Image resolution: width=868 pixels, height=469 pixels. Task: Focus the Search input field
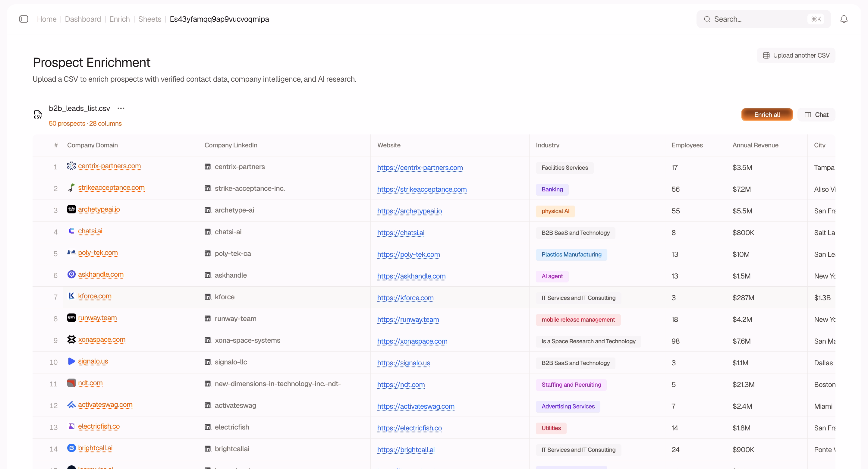click(x=763, y=19)
